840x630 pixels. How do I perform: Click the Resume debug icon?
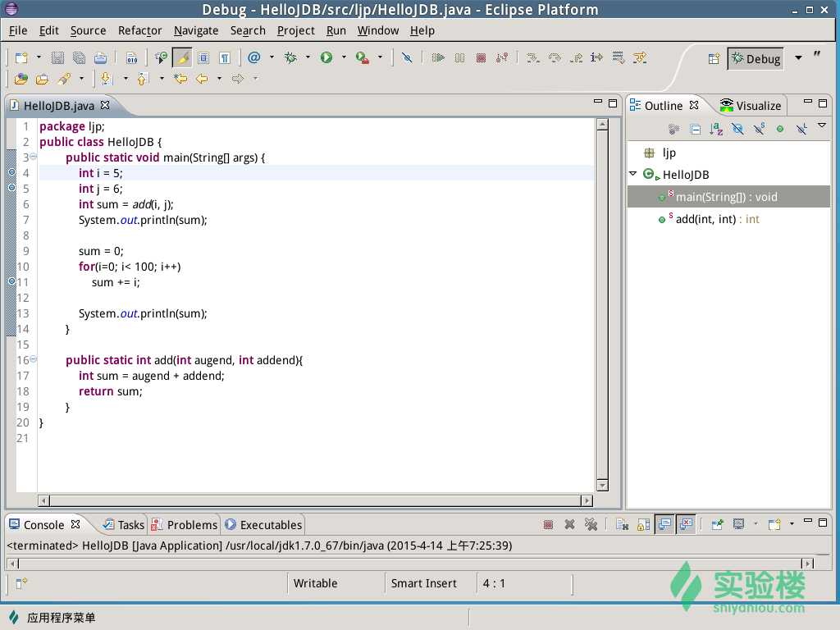click(438, 58)
